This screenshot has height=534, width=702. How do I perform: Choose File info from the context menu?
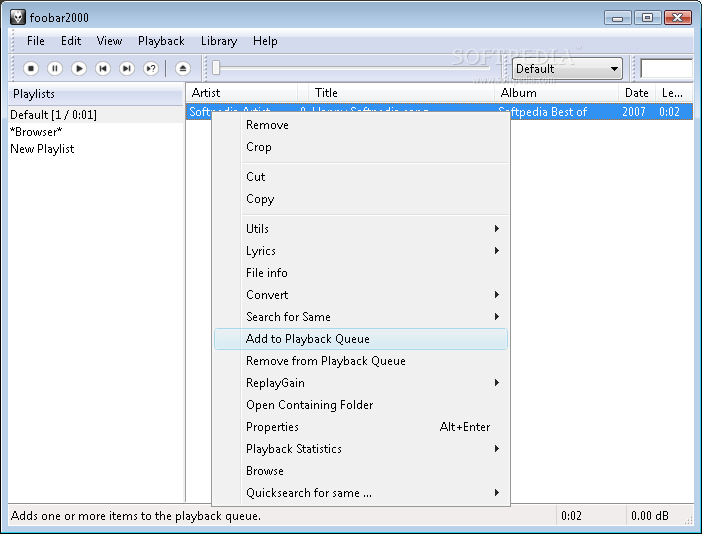[x=361, y=273]
